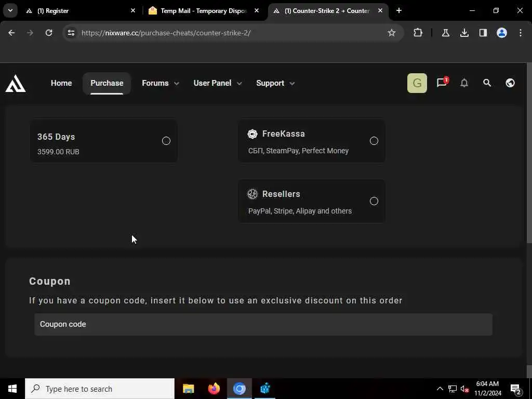Click the browser forward arrow
532x399 pixels.
point(30,33)
